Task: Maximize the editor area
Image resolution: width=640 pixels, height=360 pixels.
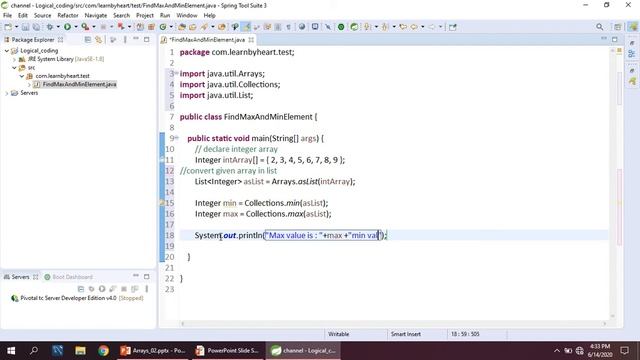Action: pos(615,39)
